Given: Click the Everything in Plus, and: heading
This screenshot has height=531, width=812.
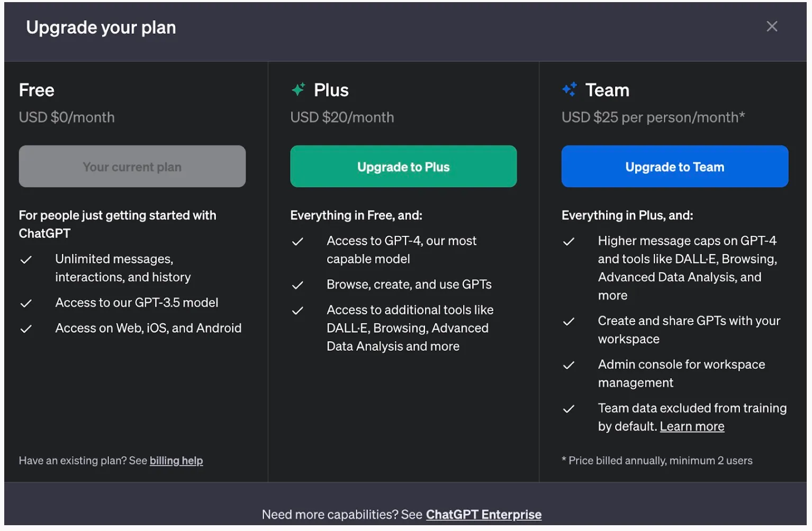Looking at the screenshot, I should [x=627, y=215].
